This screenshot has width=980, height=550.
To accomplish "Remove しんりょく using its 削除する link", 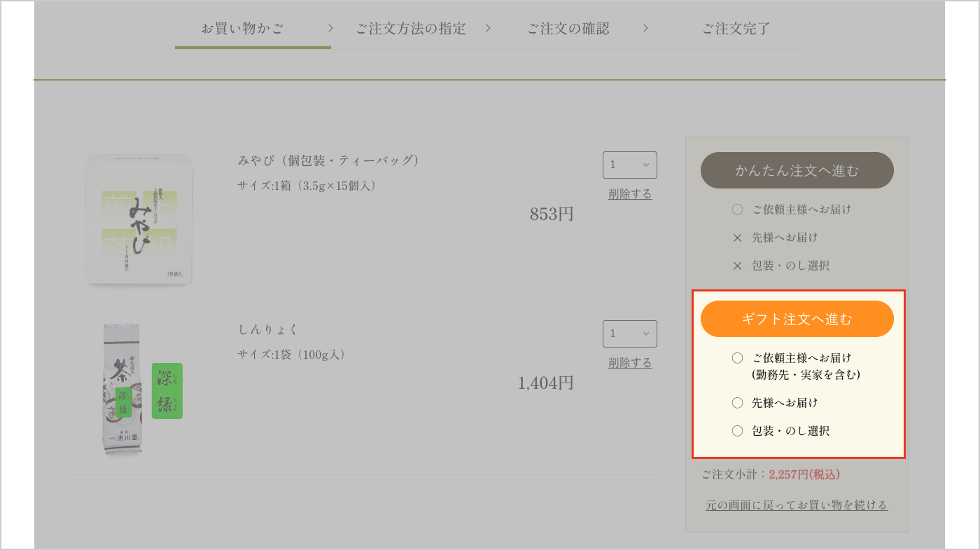I will pyautogui.click(x=630, y=363).
